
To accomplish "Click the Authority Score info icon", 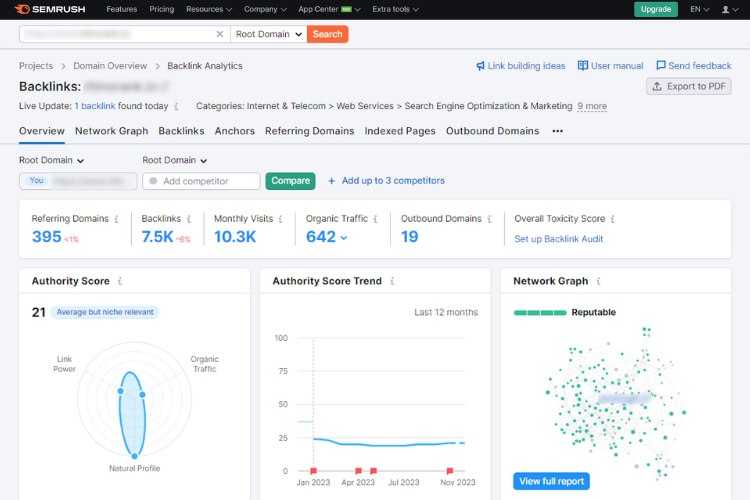I will point(120,281).
